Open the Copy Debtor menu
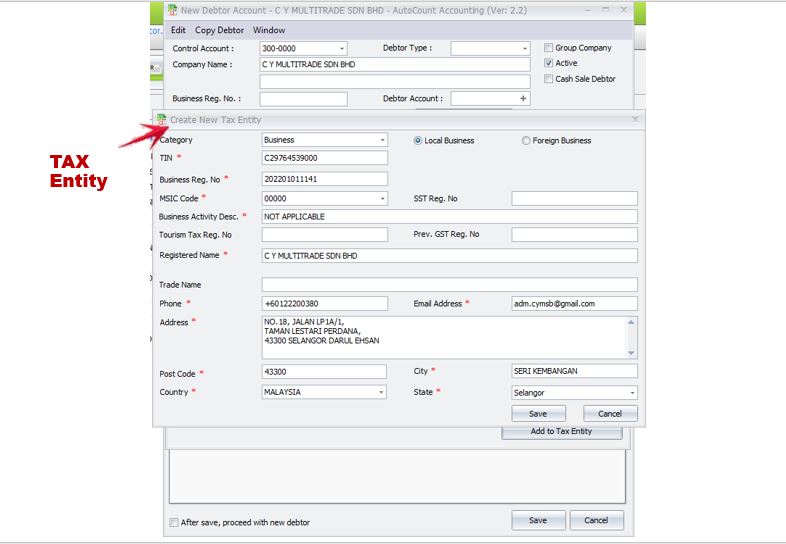Image resolution: width=786 pixels, height=544 pixels. click(x=219, y=30)
